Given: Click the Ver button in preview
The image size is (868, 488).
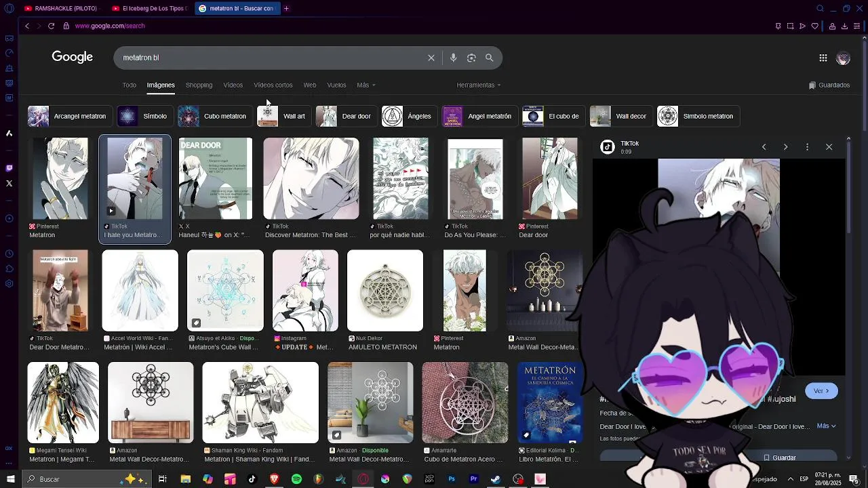Looking at the screenshot, I should 821,391.
